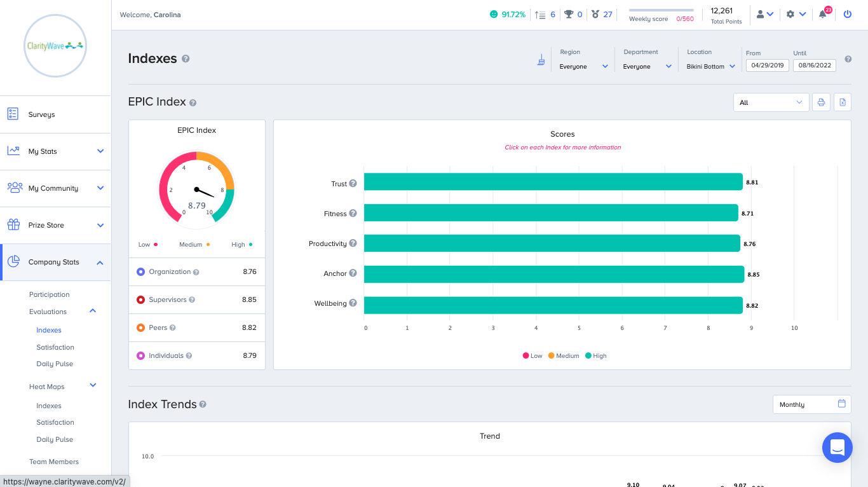The image size is (868, 487).
Task: Select the Organization radio option
Action: tap(141, 271)
